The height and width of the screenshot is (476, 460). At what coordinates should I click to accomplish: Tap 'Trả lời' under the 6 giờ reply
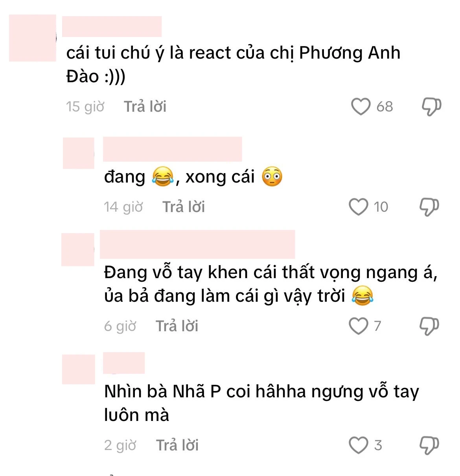[x=177, y=326]
